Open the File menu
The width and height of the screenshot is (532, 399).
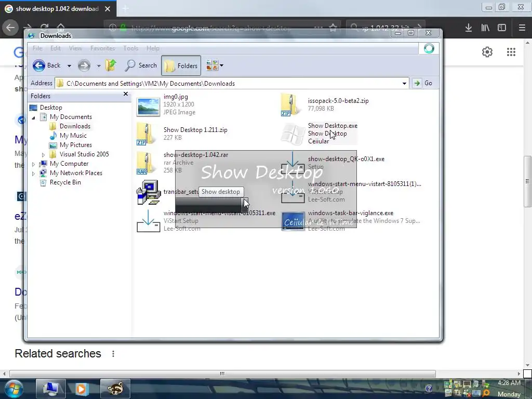coord(37,48)
